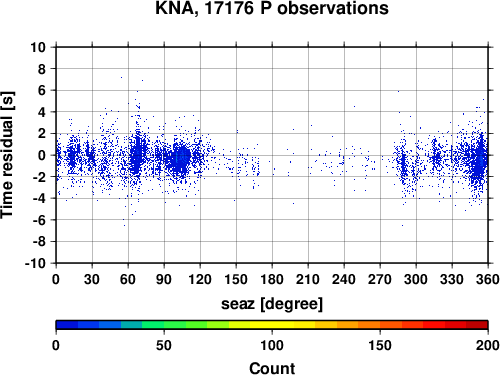Click the plot title KNA, 17176 P observations
This screenshot has height=375, width=500.
pyautogui.click(x=272, y=8)
